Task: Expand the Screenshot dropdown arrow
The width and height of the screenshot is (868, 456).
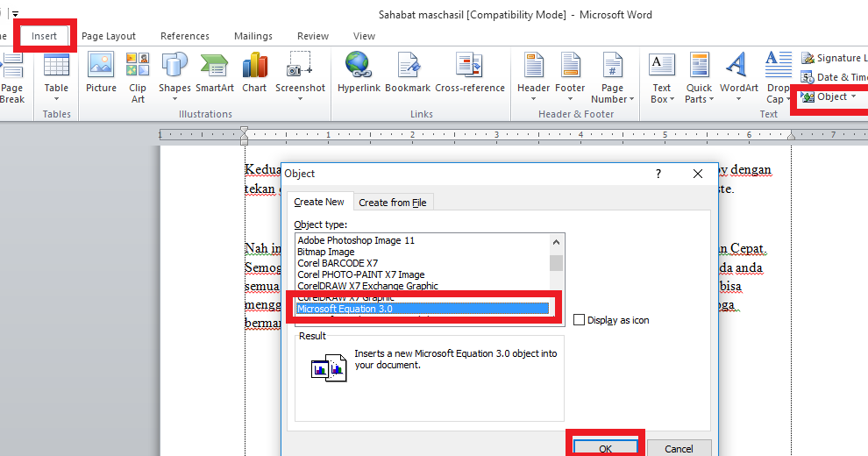Action: click(301, 99)
